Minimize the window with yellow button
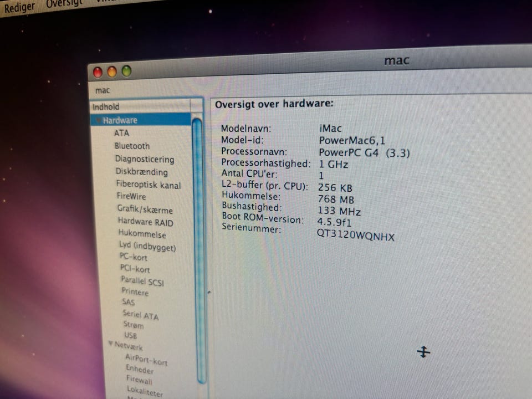This screenshot has height=399, width=532. pos(112,71)
